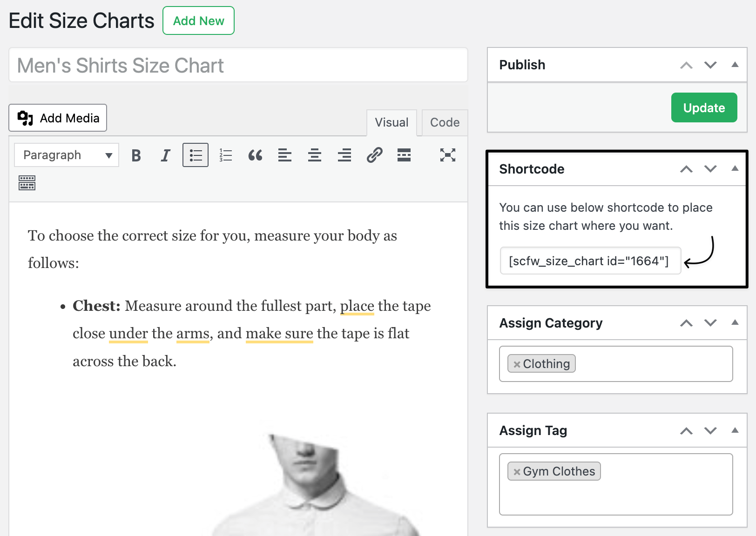Click the underlined word "place" in editor

click(357, 306)
